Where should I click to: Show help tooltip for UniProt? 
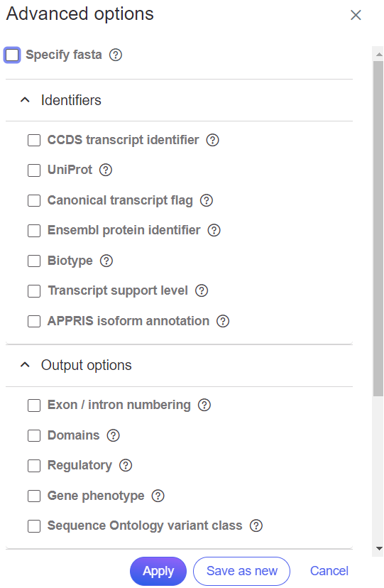(106, 170)
